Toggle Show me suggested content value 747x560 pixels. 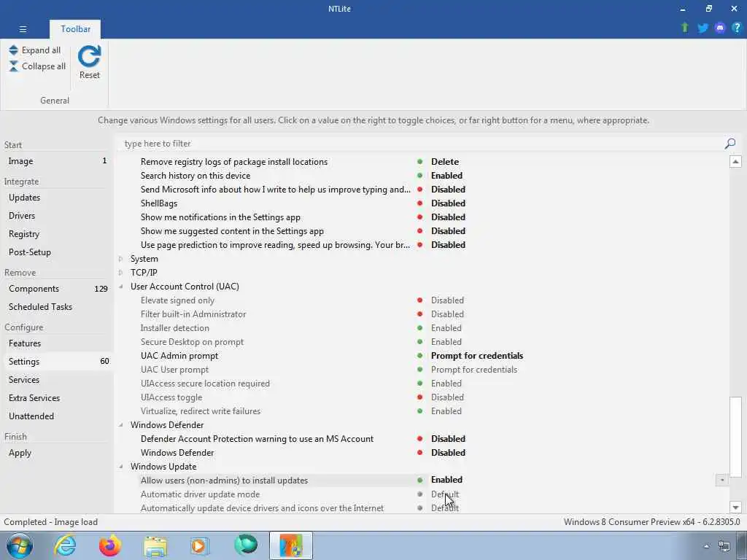(448, 231)
